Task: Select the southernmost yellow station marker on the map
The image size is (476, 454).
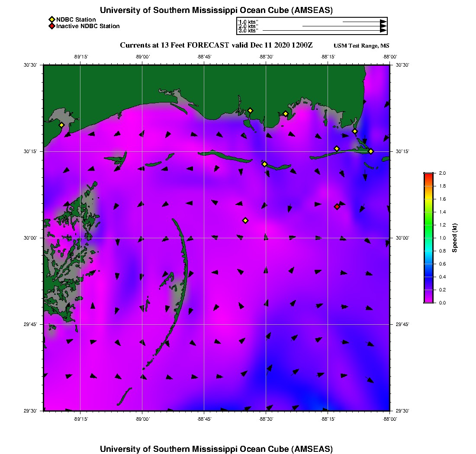Action: pyautogui.click(x=245, y=221)
